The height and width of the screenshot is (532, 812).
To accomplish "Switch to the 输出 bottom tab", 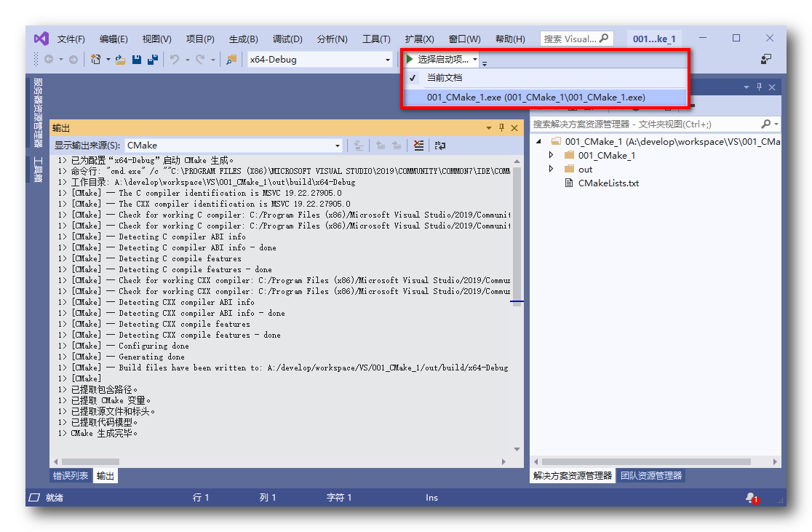I will click(105, 475).
